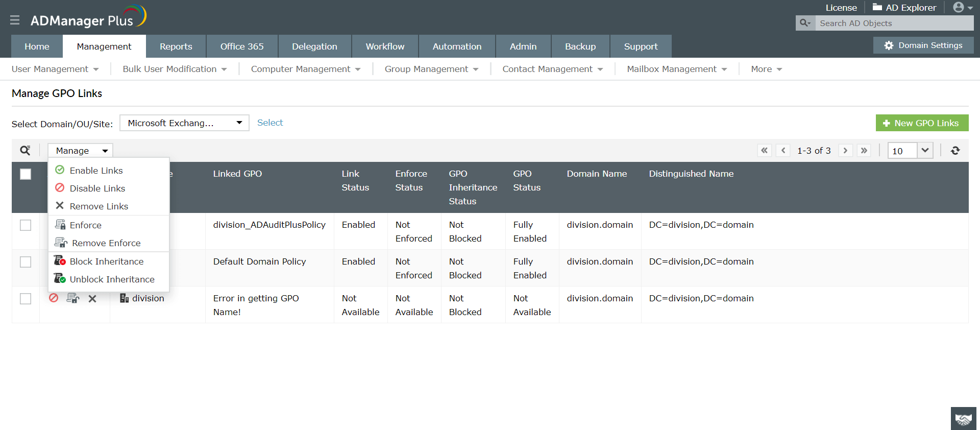Open the user account profile icon
980x430 pixels.
coord(962,8)
